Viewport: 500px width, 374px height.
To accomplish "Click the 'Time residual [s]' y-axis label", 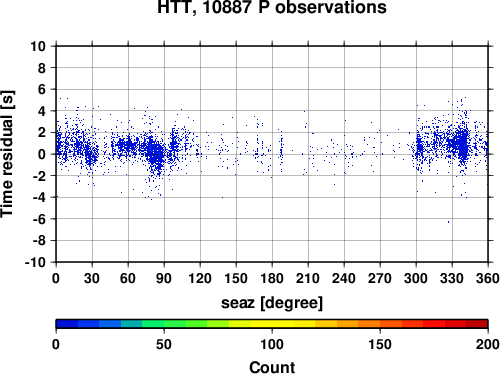I will pyautogui.click(x=7, y=154).
